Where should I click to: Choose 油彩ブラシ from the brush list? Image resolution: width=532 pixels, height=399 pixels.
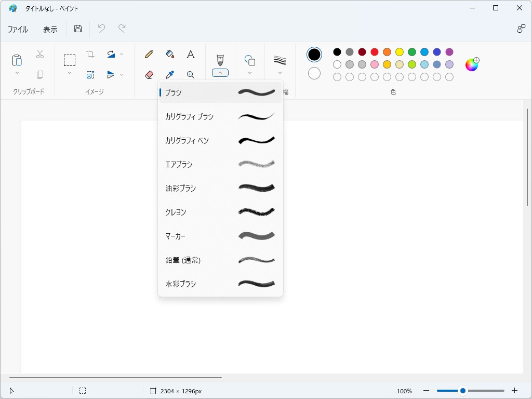[x=220, y=188]
